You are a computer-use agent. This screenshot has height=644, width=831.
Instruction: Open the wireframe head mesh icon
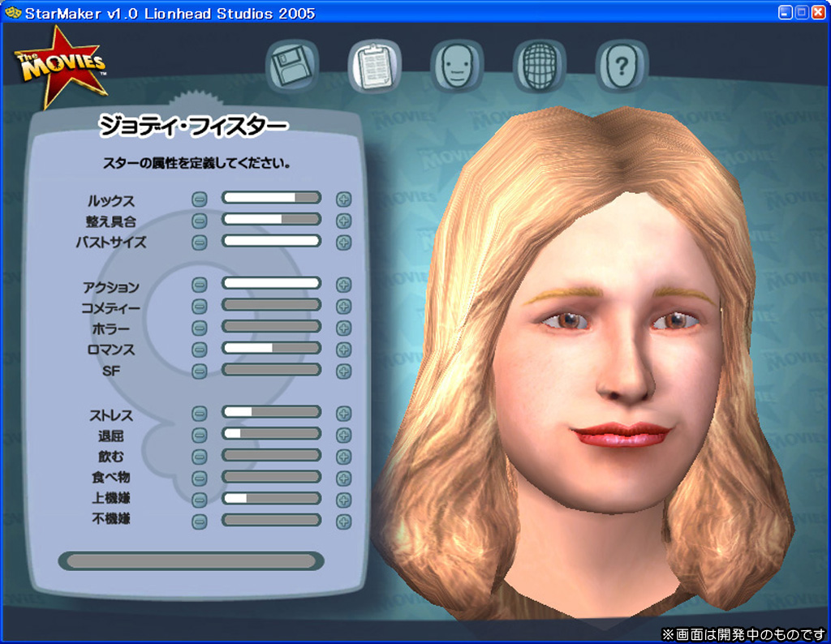click(540, 67)
